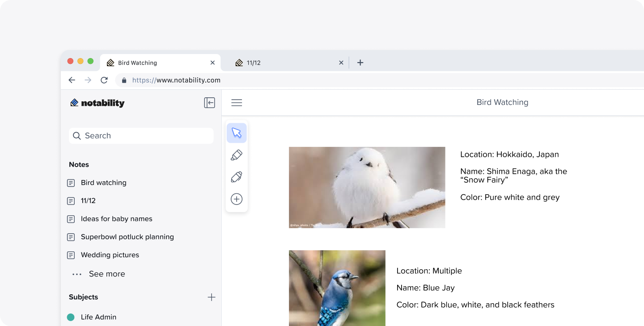
Task: Open Ideas for baby names note
Action: coord(117,219)
